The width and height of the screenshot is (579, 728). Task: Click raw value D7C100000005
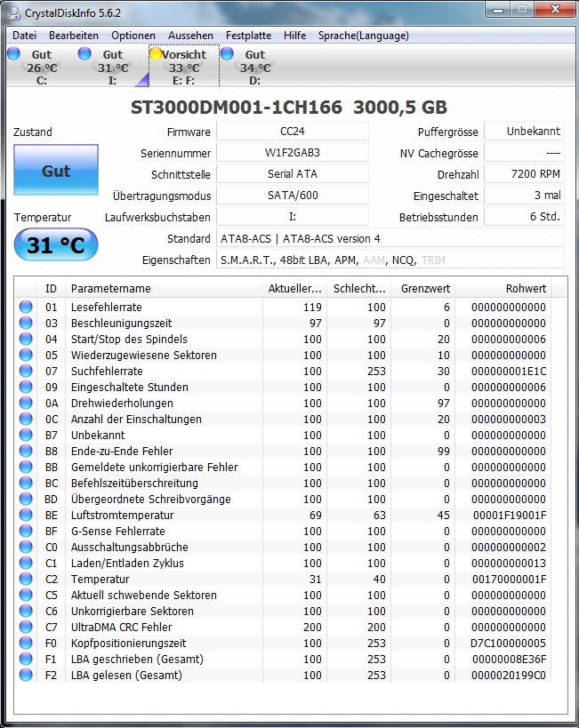point(508,643)
